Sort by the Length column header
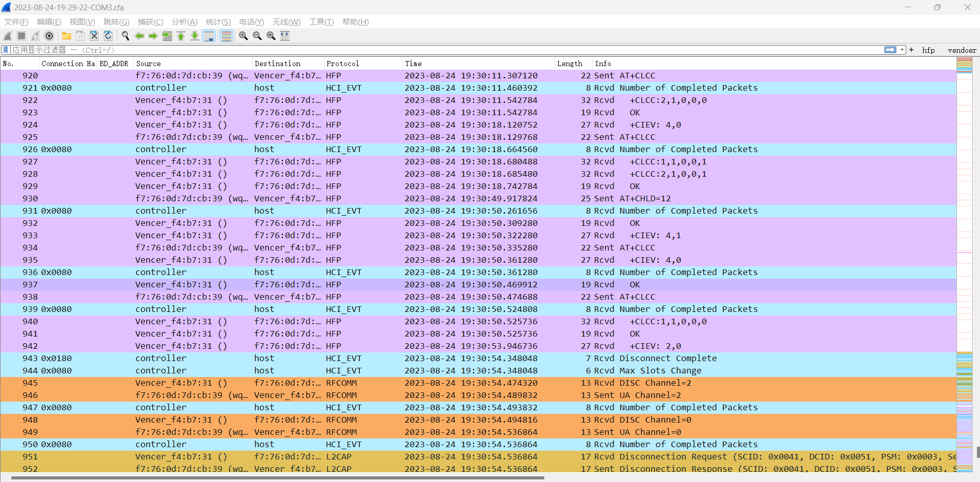This screenshot has width=980, height=482. point(573,64)
